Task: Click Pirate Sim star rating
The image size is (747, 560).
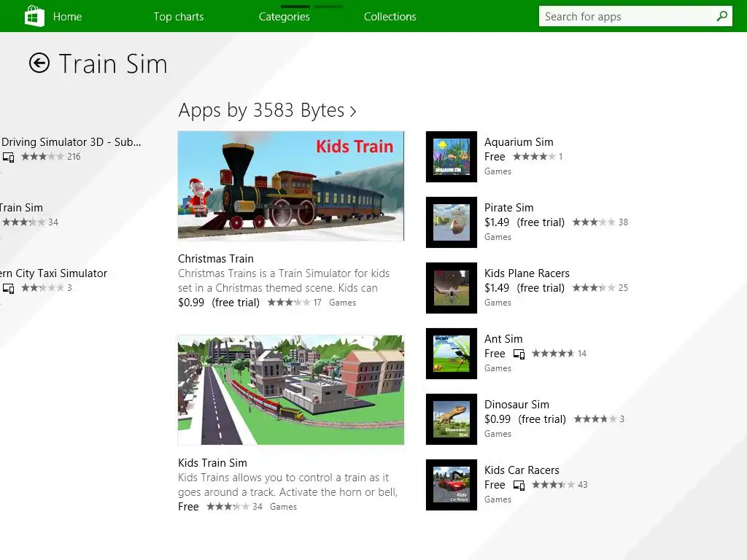Action: [x=594, y=222]
